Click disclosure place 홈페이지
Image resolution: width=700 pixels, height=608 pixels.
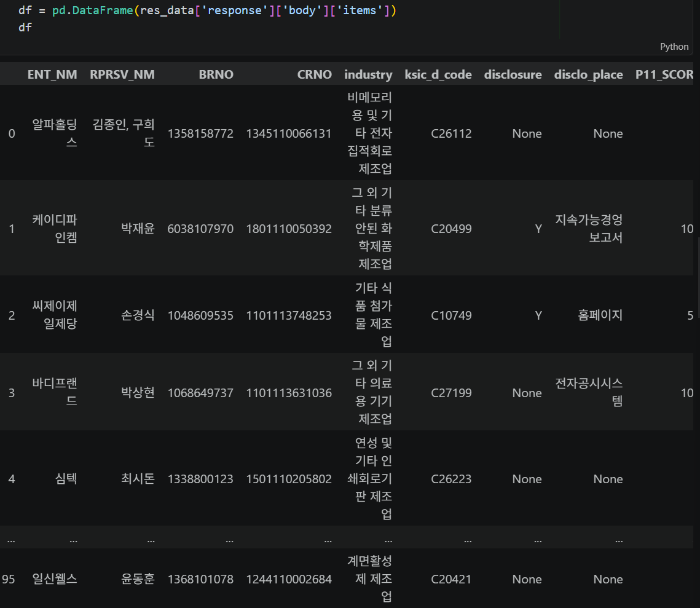click(600, 315)
